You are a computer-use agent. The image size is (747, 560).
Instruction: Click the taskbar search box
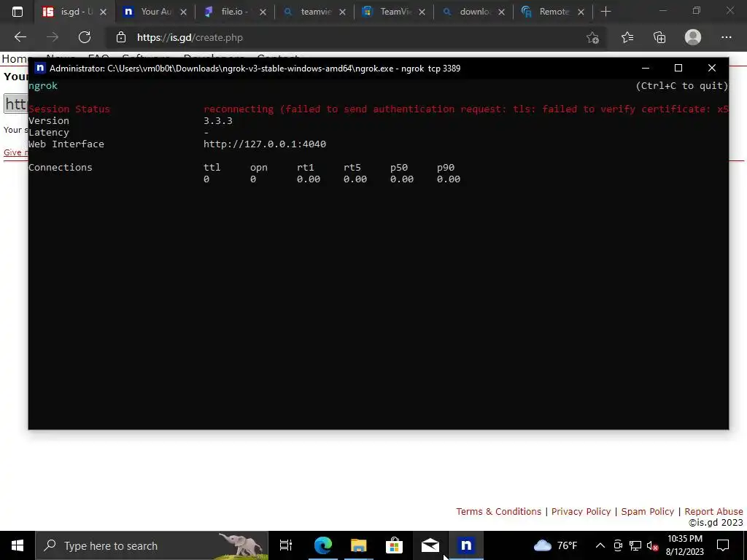pyautogui.click(x=152, y=545)
